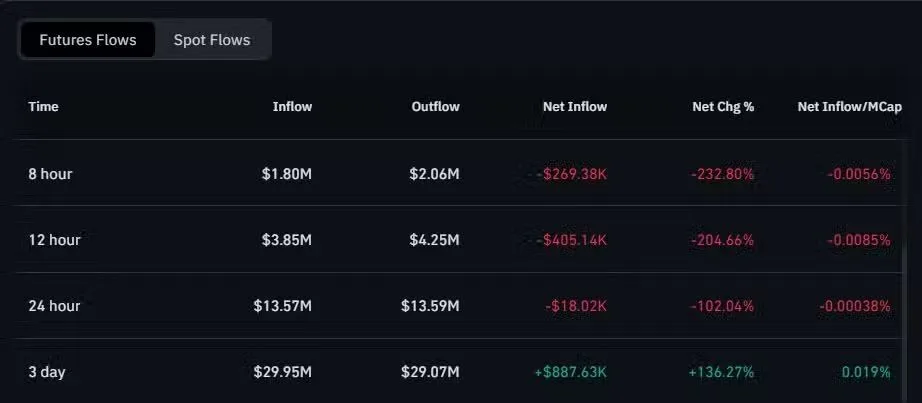
Task: Sort by the Net Inflow header
Action: tap(574, 106)
